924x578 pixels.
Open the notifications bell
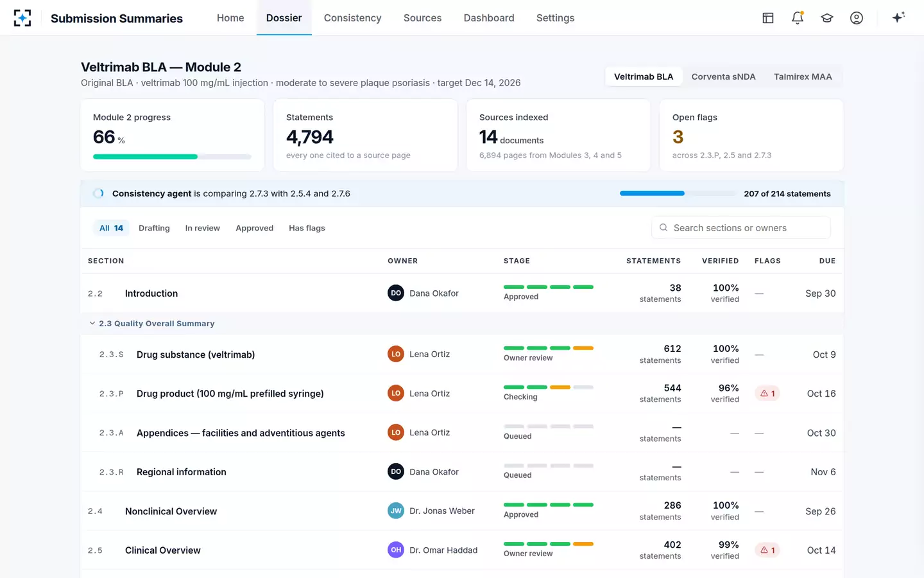click(798, 18)
